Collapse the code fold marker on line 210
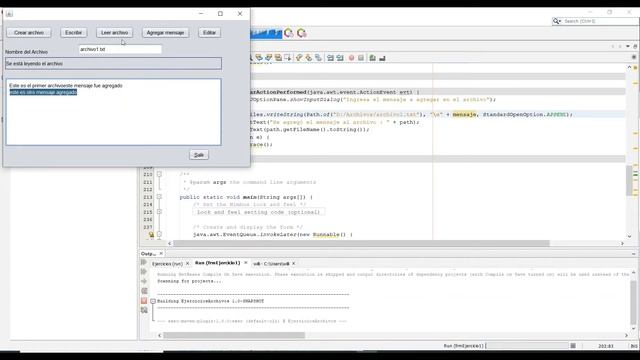 click(159, 174)
